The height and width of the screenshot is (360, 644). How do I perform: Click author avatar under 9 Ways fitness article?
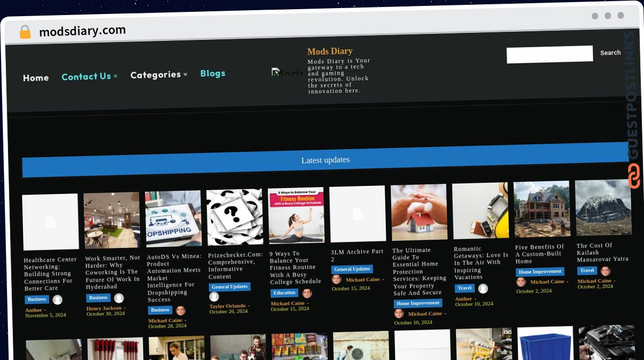[307, 293]
